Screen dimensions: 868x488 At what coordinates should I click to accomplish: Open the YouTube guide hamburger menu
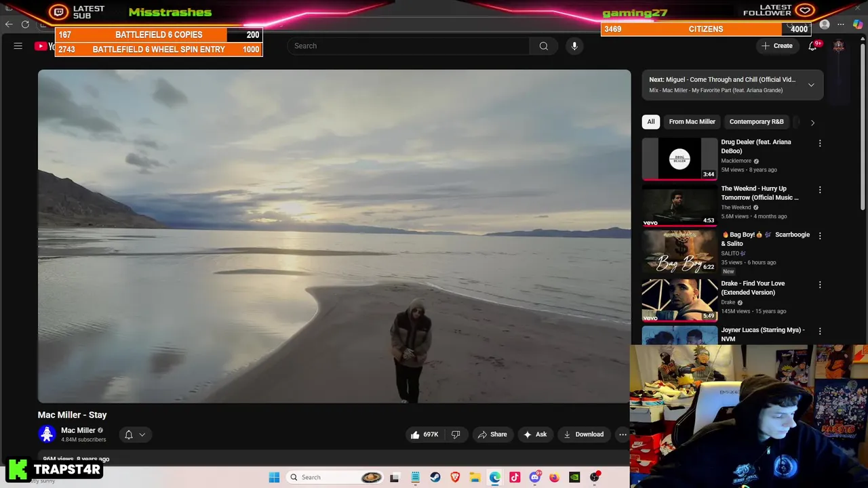coord(18,46)
